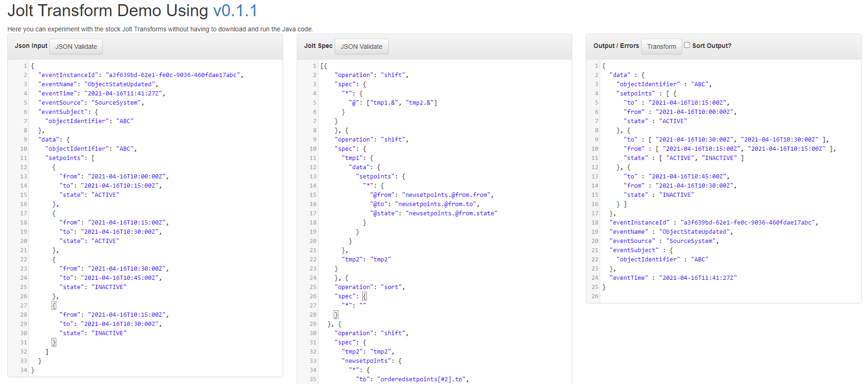This screenshot has width=868, height=384.
Task: Click the Output / Errors panel heading
Action: (616, 46)
